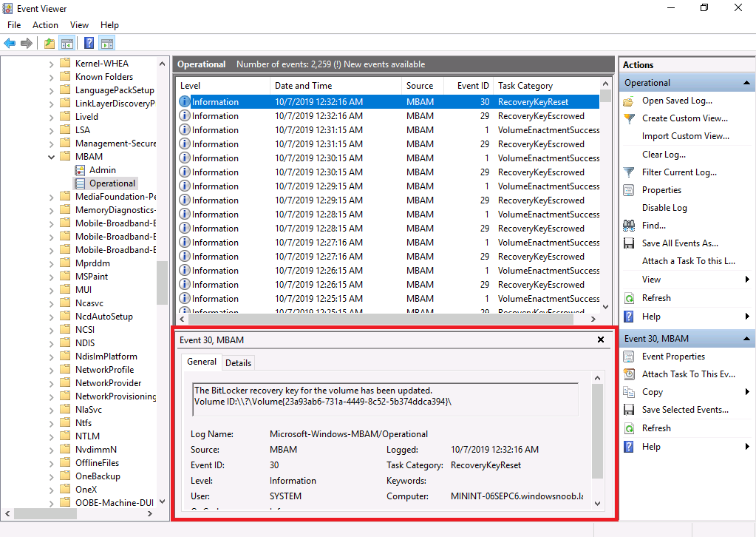Image resolution: width=756 pixels, height=537 pixels.
Task: Open the Action menu
Action: click(45, 25)
